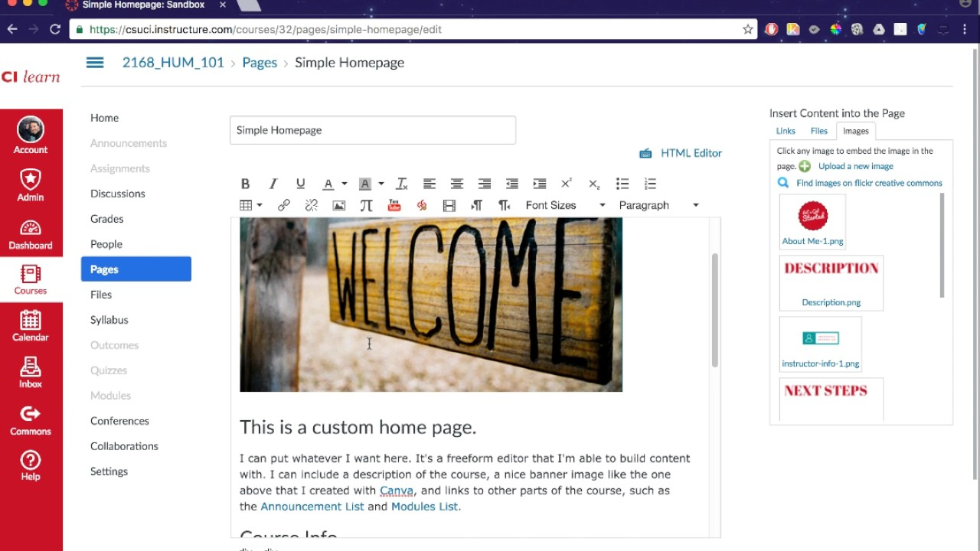Open the math equation editor (pi icon)
980x551 pixels.
pyautogui.click(x=366, y=205)
